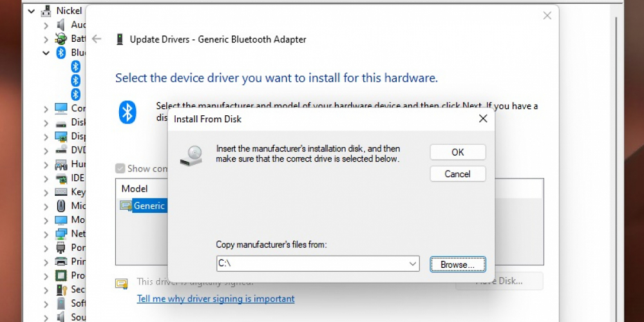This screenshot has height=322, width=644.
Task: Select the Sound controllers speaker icon
Action: click(61, 317)
